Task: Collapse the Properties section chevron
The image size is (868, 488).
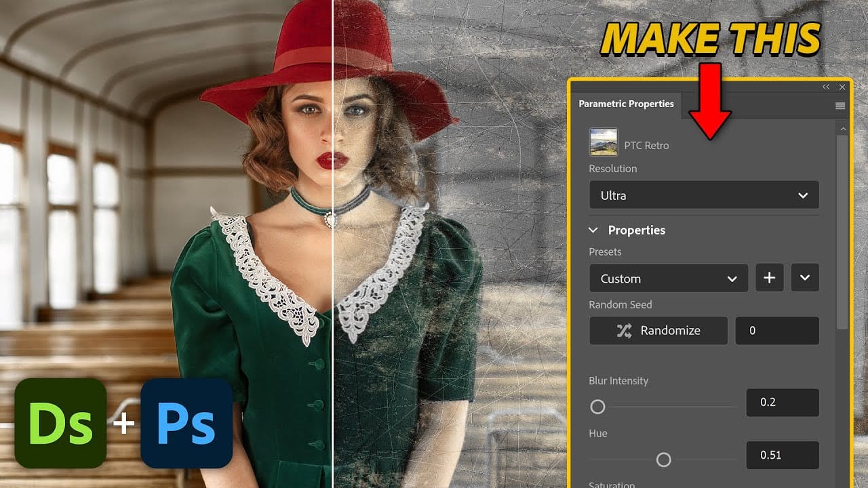Action: (x=593, y=230)
